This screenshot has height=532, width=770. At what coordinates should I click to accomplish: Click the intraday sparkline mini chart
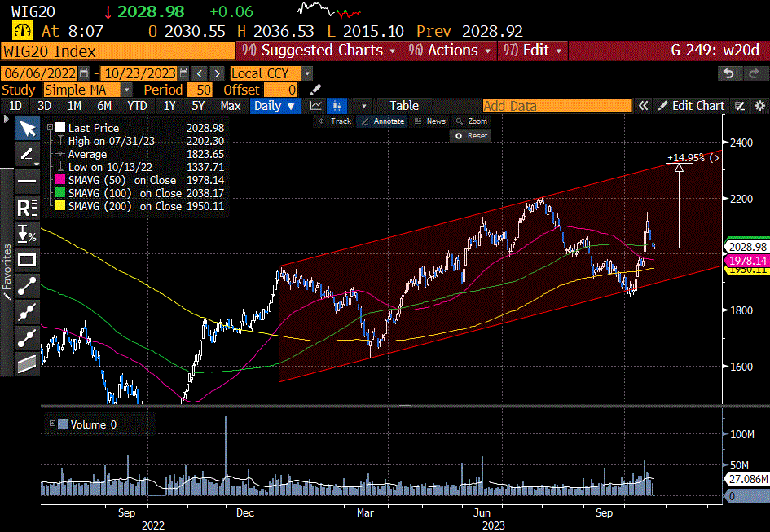328,10
